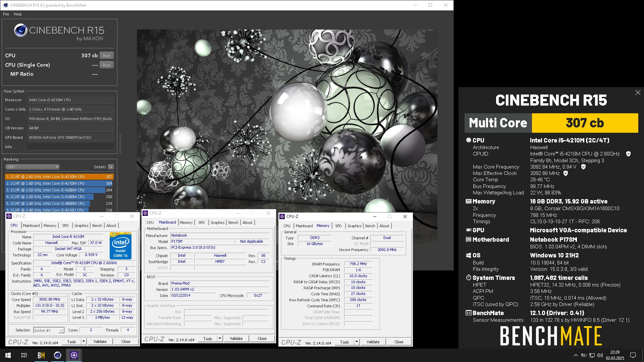Click the Max Core Frequency shield icon

pyautogui.click(x=583, y=167)
